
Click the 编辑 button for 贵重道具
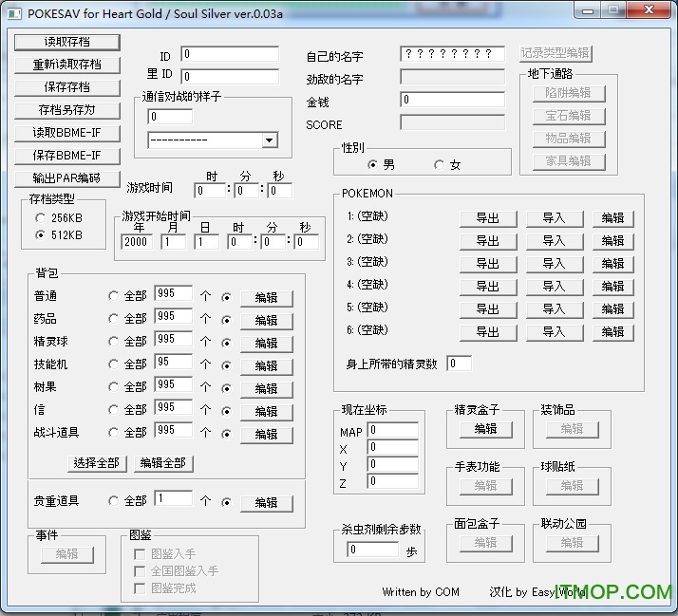(x=266, y=503)
